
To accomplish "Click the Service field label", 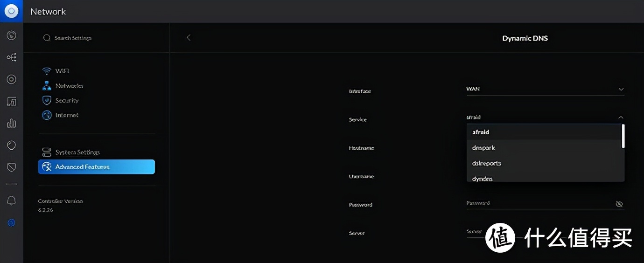I will 358,120.
